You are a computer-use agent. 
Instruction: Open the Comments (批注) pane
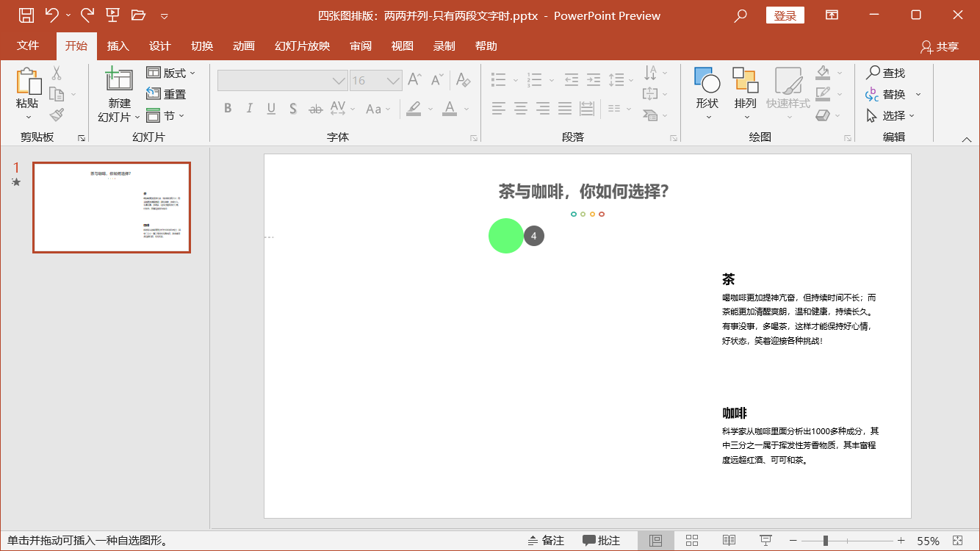point(601,541)
